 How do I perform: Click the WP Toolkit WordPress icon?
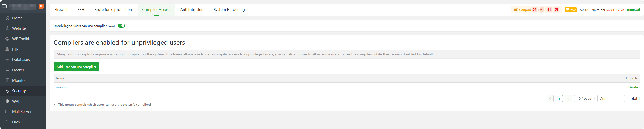coord(7,39)
